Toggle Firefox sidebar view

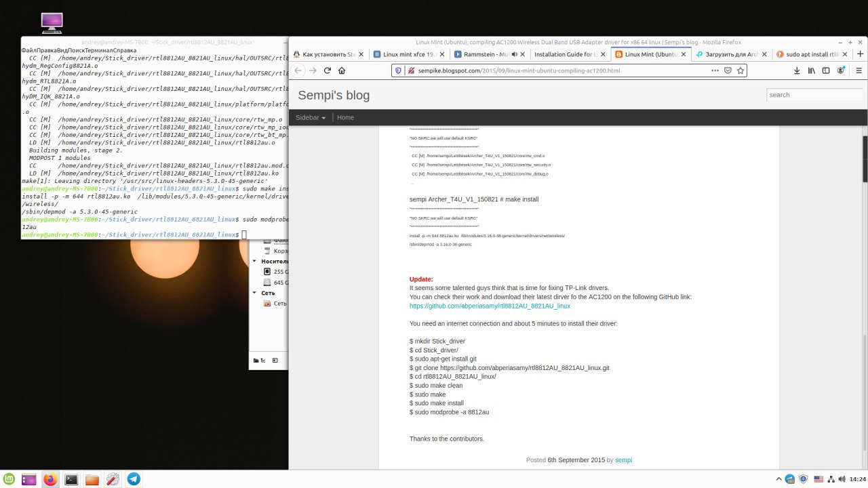click(x=825, y=70)
